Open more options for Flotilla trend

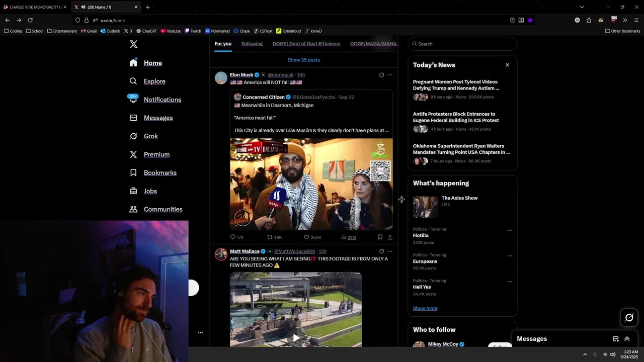[x=509, y=230]
